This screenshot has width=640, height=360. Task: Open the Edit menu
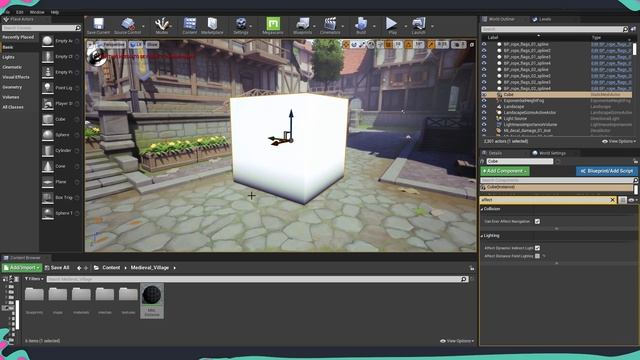(x=20, y=12)
